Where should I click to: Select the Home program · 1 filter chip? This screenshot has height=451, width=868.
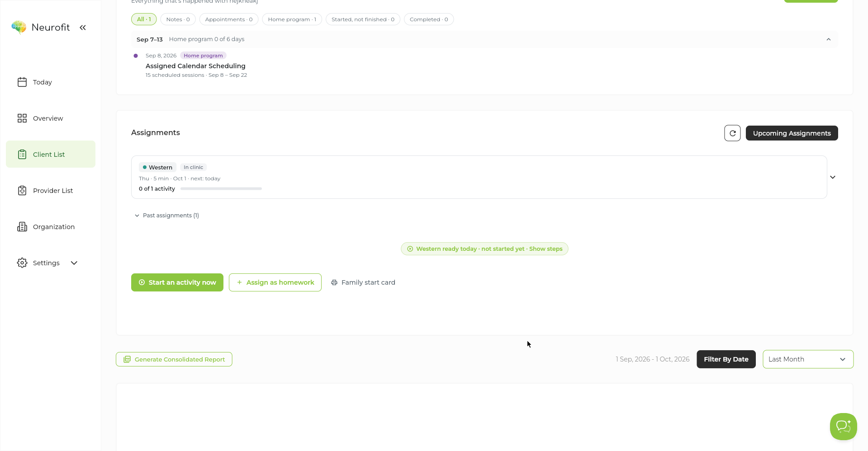pos(292,19)
